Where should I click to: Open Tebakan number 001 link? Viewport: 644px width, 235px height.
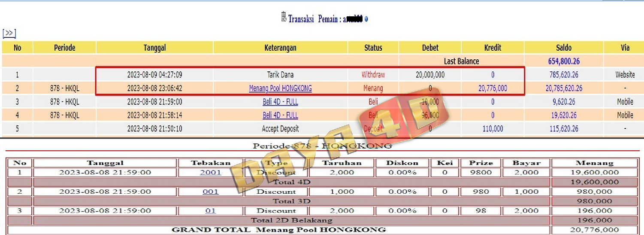tap(210, 192)
